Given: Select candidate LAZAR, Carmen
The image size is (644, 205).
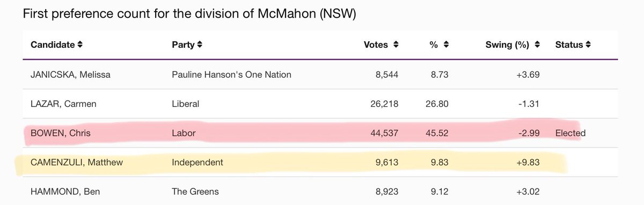Looking at the screenshot, I should [x=63, y=104].
